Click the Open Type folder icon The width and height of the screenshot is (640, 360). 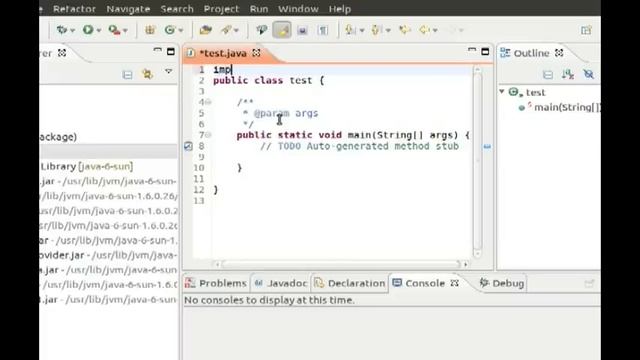(205, 30)
